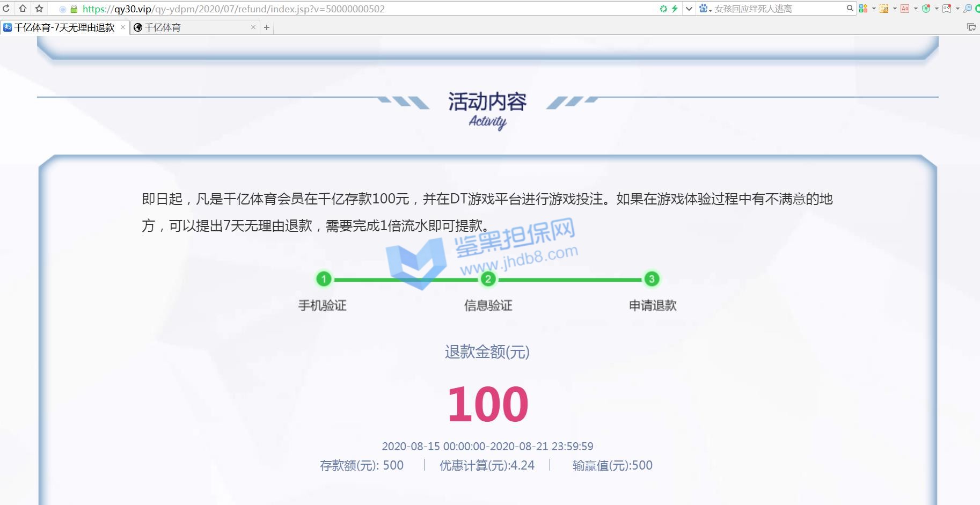
Task: Click step 1 circle for 手机验证
Action: coord(324,279)
